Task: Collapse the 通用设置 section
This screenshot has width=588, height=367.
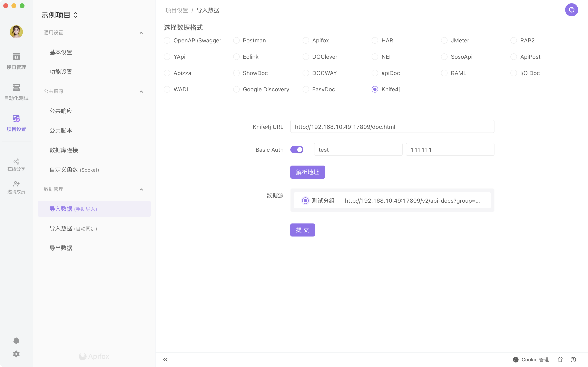Action: click(x=141, y=33)
